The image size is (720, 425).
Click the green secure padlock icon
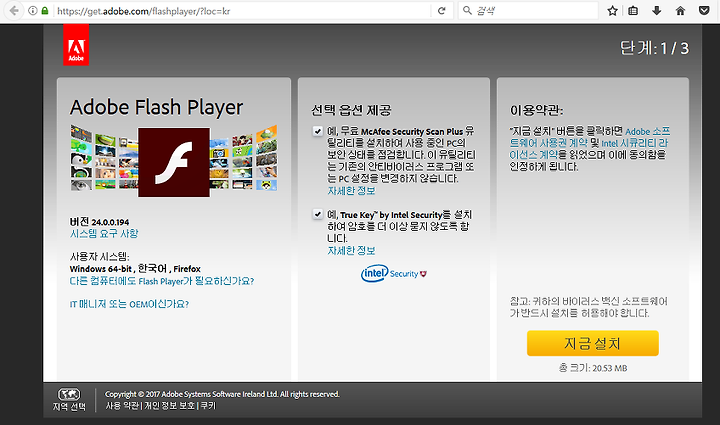click(45, 11)
